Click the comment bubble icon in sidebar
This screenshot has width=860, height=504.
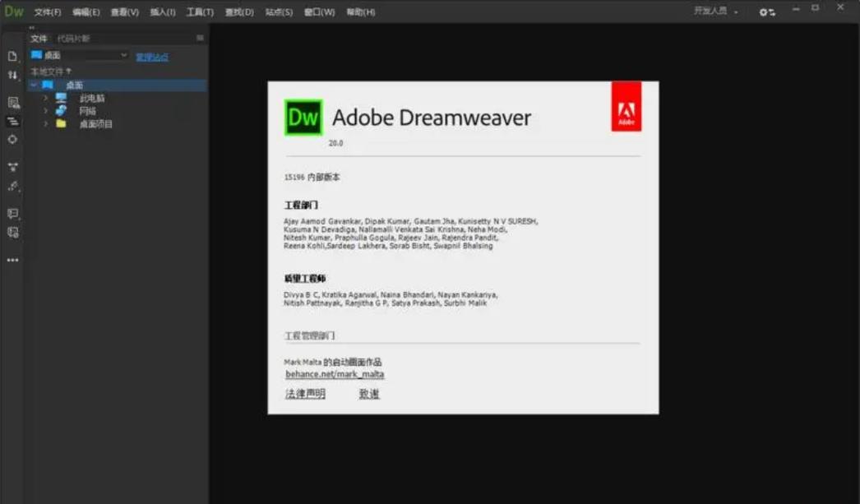[12, 212]
